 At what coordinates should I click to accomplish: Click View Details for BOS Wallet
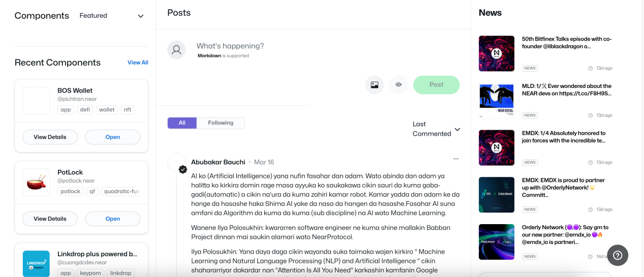pos(50,137)
